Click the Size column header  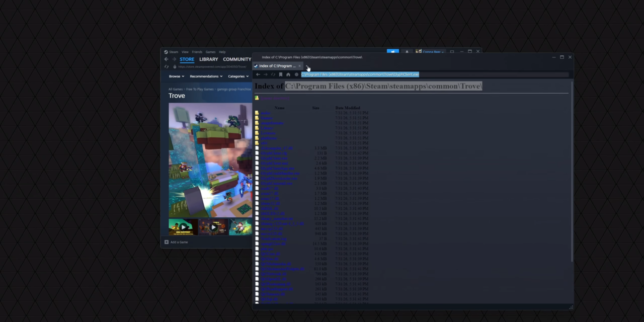pyautogui.click(x=316, y=108)
